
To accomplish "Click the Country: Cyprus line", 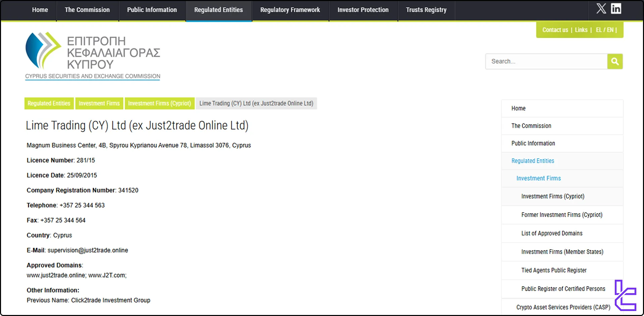I will (x=49, y=235).
